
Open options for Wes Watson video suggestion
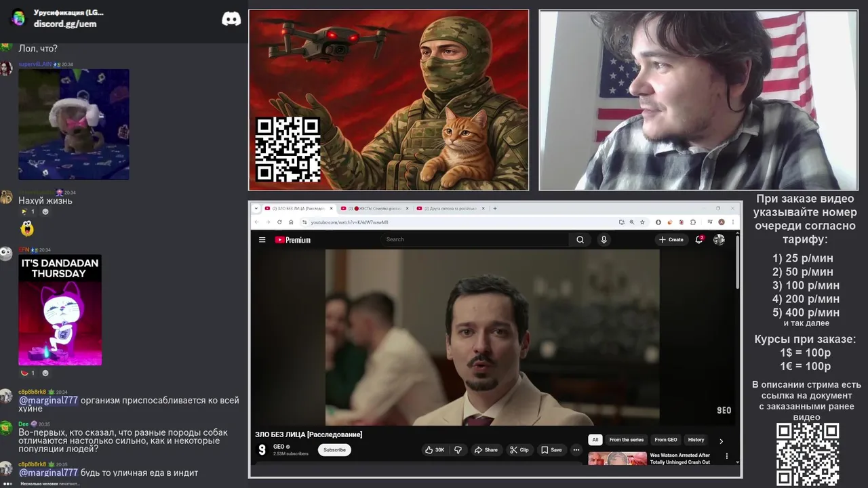pos(727,456)
